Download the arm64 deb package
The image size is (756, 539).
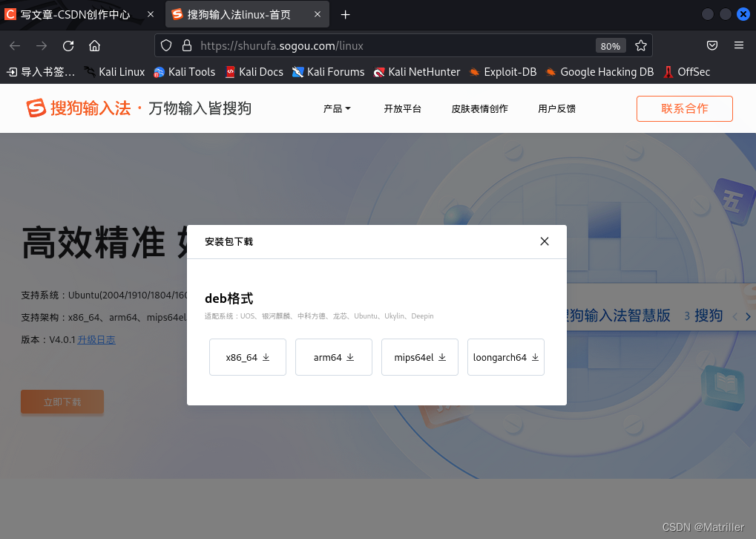[334, 357]
